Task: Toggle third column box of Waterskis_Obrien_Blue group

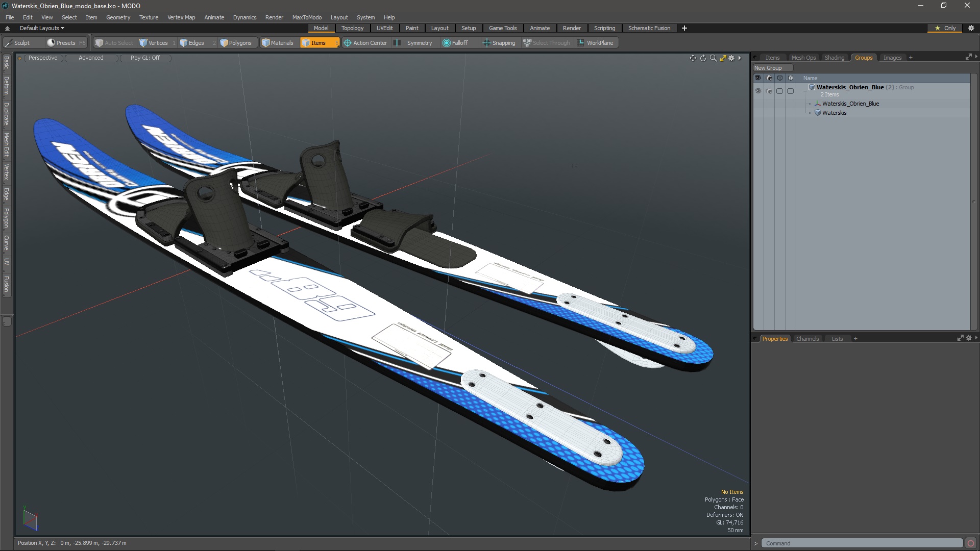Action: 779,91
